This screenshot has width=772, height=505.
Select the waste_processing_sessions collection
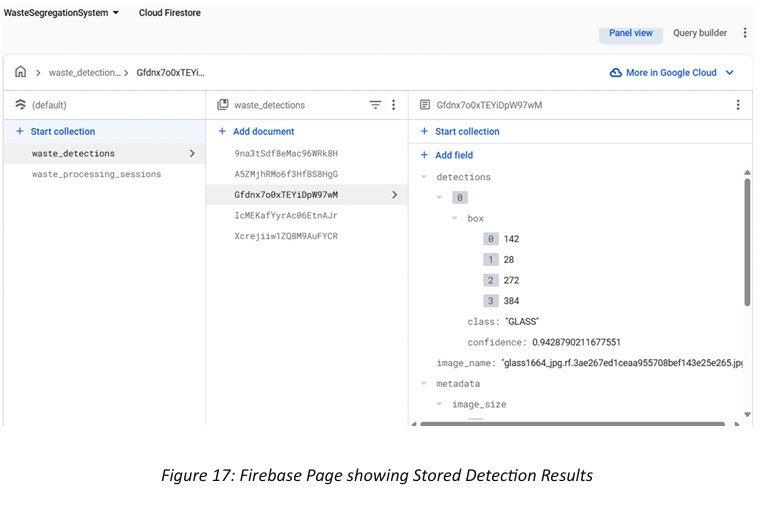click(x=96, y=174)
